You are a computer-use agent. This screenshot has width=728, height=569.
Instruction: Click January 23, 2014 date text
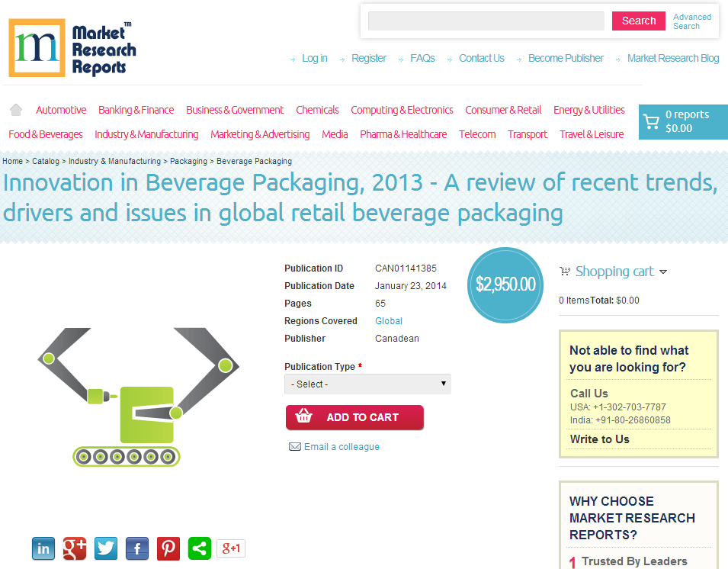(411, 286)
